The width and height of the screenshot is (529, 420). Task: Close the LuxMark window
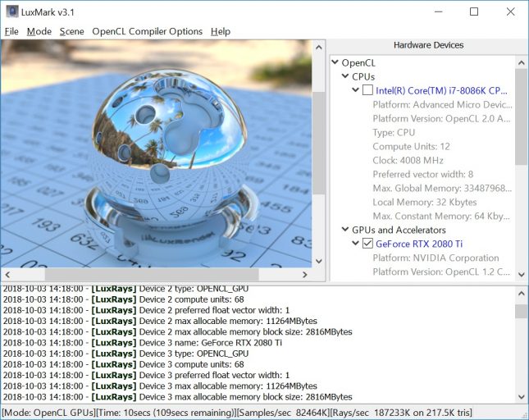tap(510, 11)
